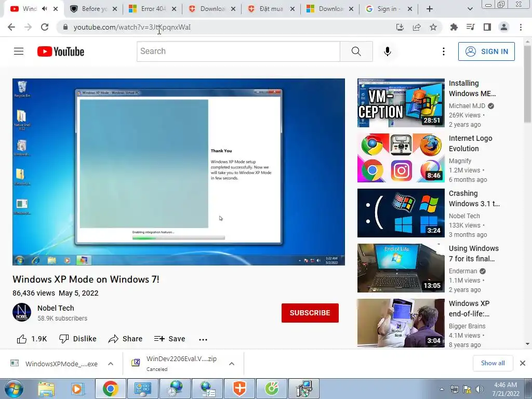Open Windows Start menu orb
Image resolution: width=532 pixels, height=399 pixels.
tap(14, 389)
